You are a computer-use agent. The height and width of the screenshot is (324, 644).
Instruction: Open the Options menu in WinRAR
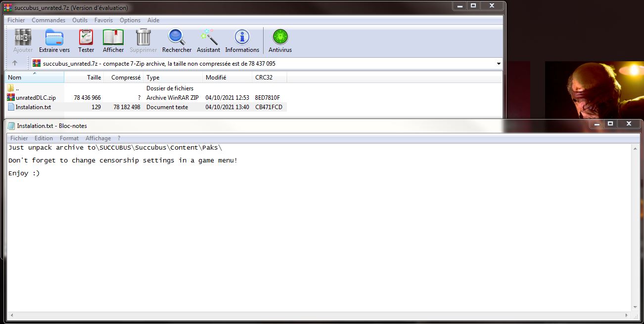[x=130, y=20]
